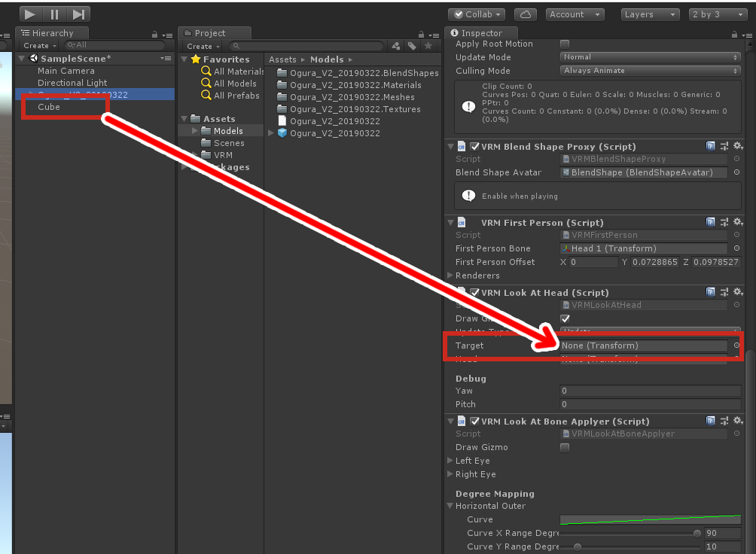Collapse the Assets folder tree
Image resolution: width=756 pixels, height=554 pixels.
(x=184, y=119)
